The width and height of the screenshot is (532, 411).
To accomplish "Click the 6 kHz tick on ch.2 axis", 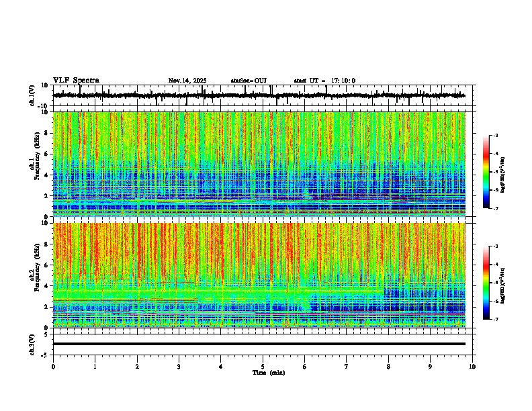I will [46, 265].
